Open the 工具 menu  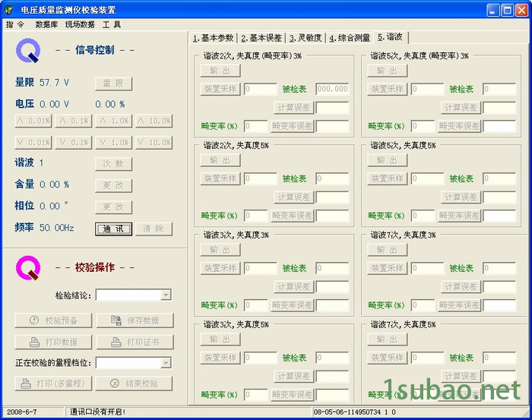[112, 24]
